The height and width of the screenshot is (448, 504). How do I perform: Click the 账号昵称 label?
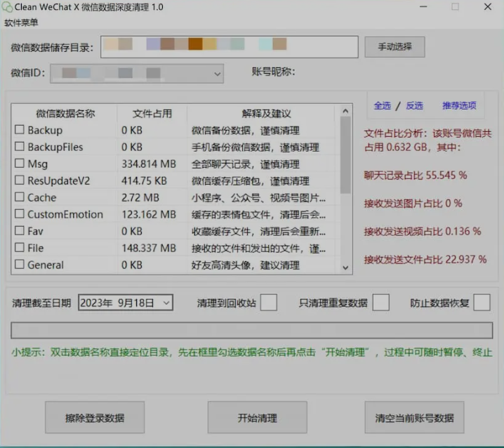click(273, 72)
